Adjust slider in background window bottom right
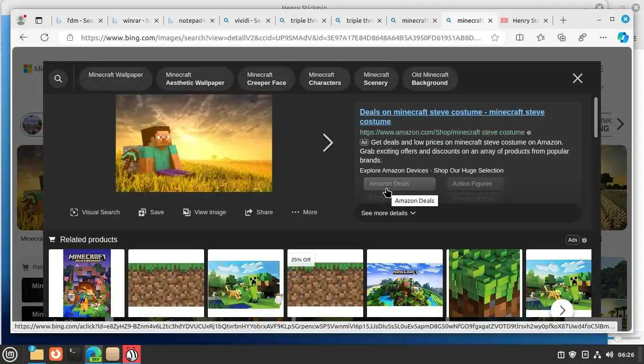Screen dimensions: 644x364 [x=618, y=338]
